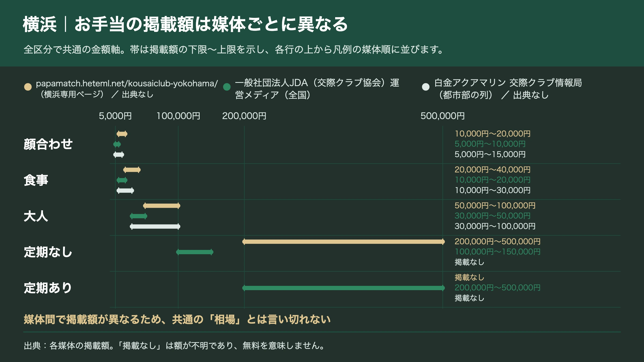Click the long beige bar in 定期なし row
644x362 pixels.
pos(343,242)
